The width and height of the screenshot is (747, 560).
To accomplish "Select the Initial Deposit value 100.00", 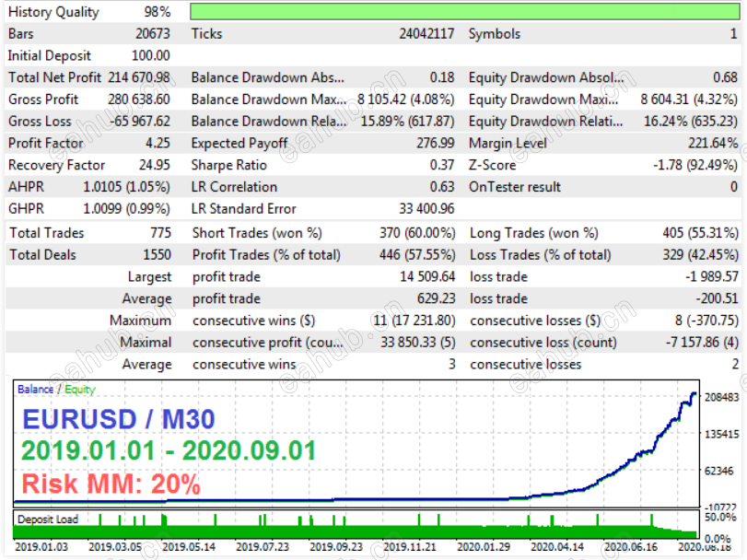I will (x=150, y=55).
